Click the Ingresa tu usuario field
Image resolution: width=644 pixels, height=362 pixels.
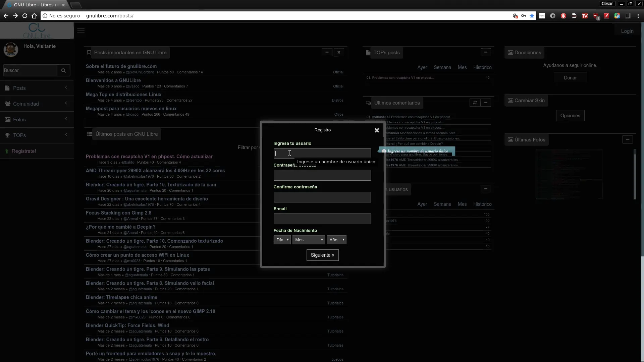tap(322, 153)
